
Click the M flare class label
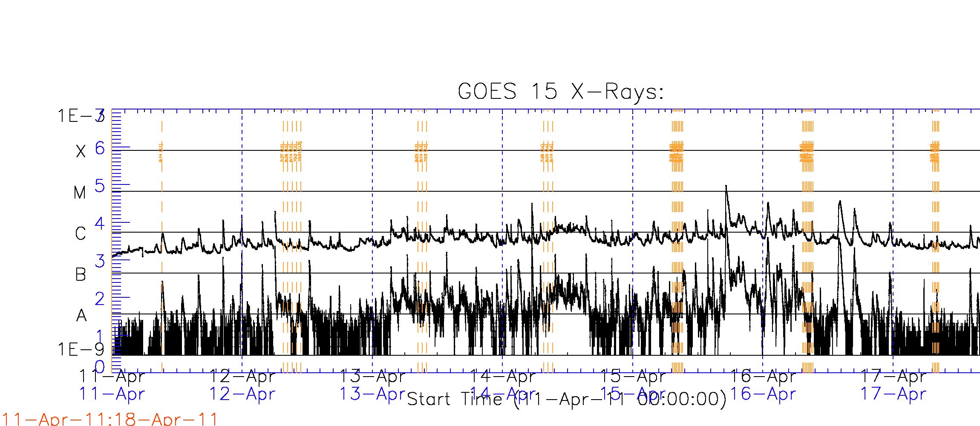pyautogui.click(x=80, y=193)
